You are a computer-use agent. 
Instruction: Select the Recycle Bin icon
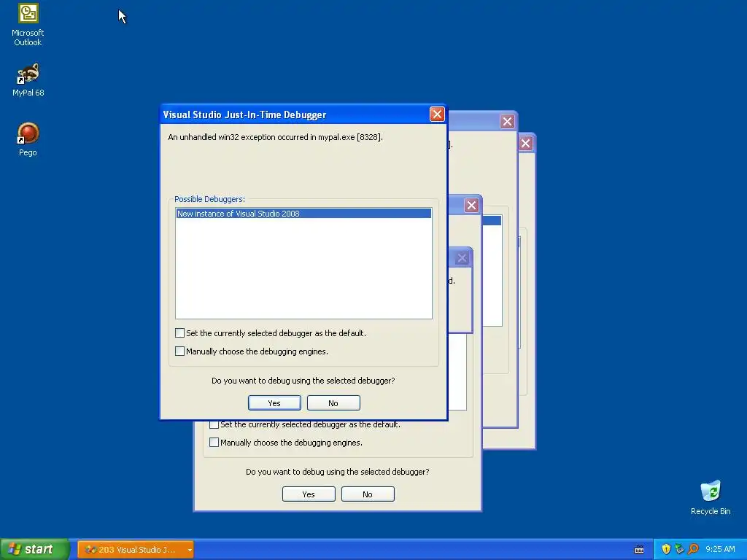[x=711, y=497]
